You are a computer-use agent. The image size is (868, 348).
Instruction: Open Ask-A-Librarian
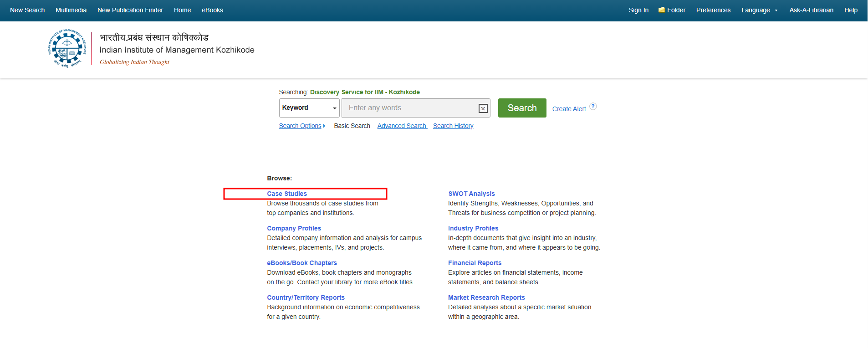[811, 10]
